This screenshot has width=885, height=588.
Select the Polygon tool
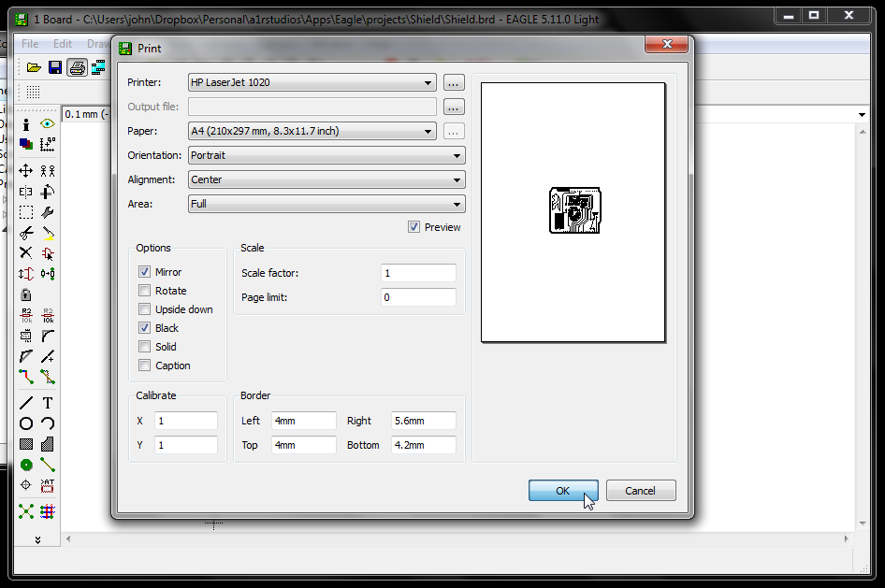(x=48, y=444)
